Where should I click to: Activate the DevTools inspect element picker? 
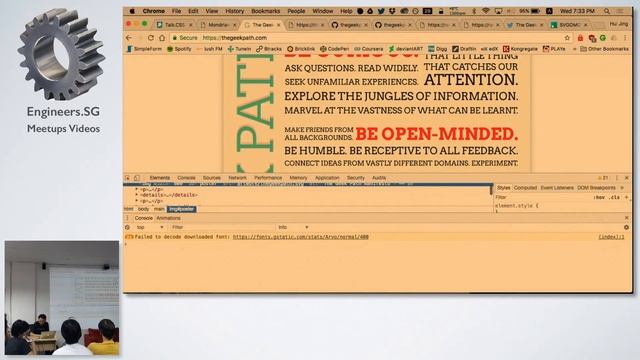[128, 178]
